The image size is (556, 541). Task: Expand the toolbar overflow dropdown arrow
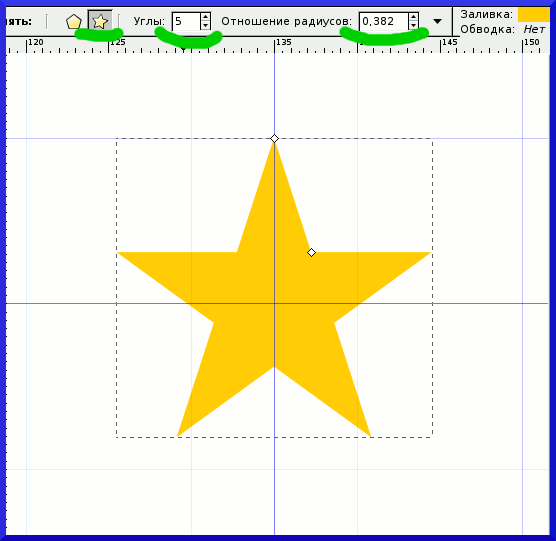(x=438, y=22)
